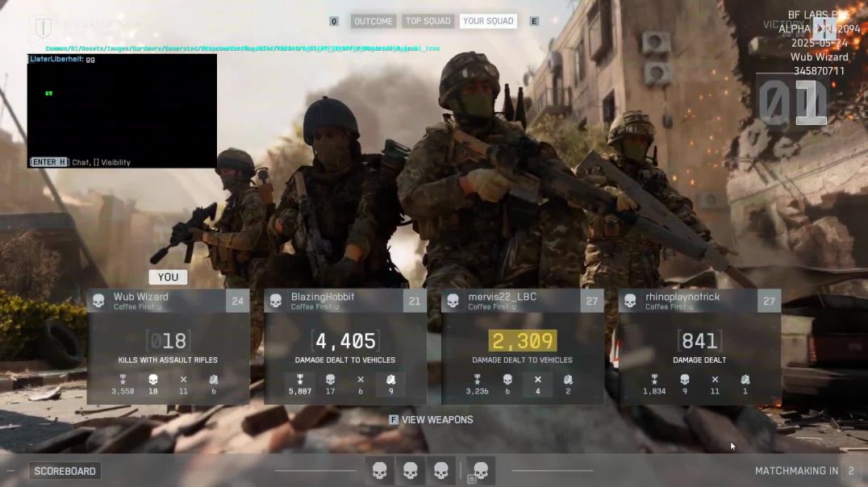
Task: Click mervis22_LBC's level 27 badge
Action: click(x=592, y=301)
